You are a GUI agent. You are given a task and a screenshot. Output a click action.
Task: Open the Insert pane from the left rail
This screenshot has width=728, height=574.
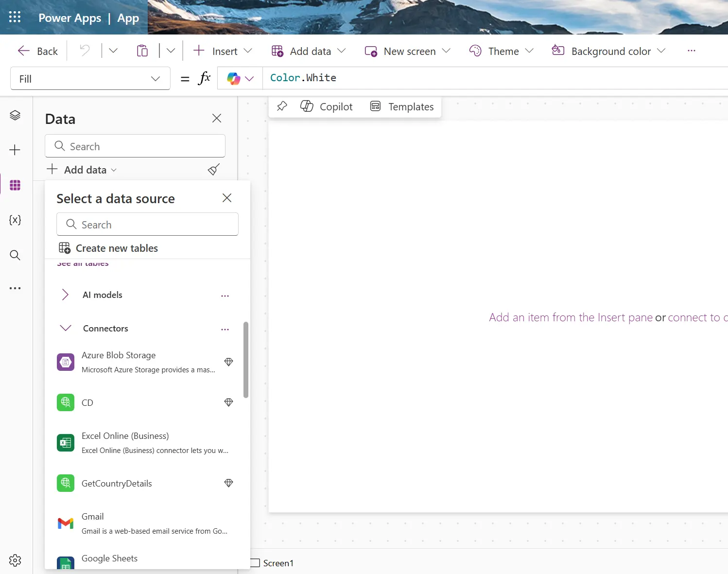(x=15, y=150)
